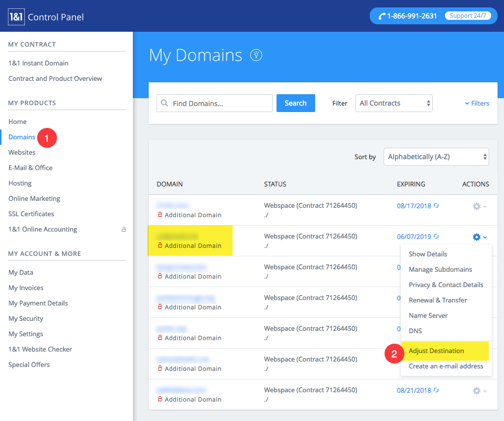Choose Adjust Destination from the actions menu
504x421 pixels.
[436, 351]
